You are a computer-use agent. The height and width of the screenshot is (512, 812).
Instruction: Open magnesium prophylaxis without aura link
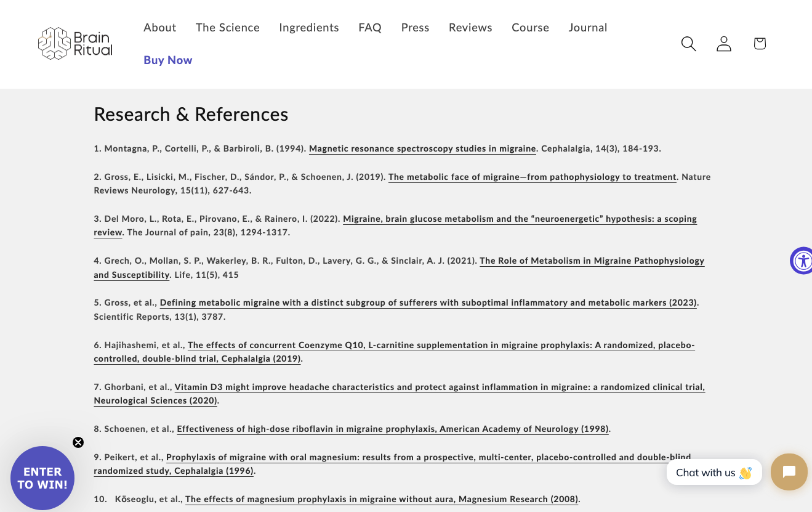(382, 499)
